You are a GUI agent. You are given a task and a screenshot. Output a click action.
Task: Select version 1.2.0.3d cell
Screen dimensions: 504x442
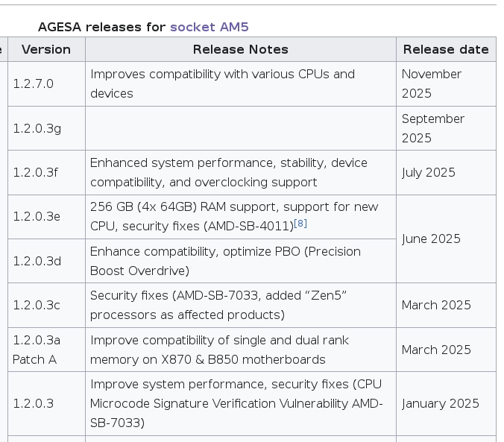(46, 261)
